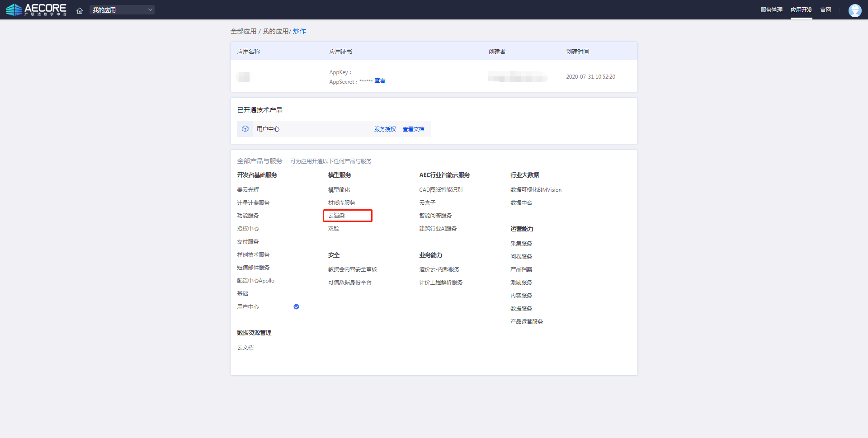Click the cube icon beside 用户中心
The width and height of the screenshot is (868, 438).
(x=245, y=129)
